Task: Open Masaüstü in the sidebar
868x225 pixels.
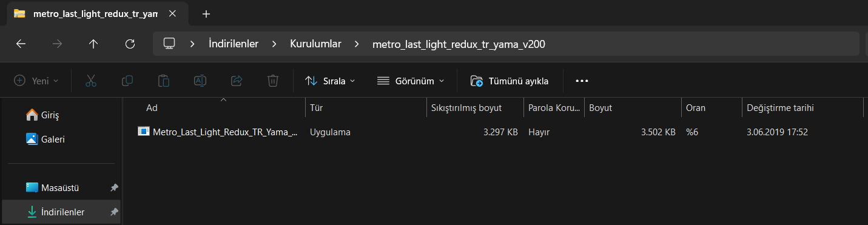Action: pyautogui.click(x=61, y=187)
